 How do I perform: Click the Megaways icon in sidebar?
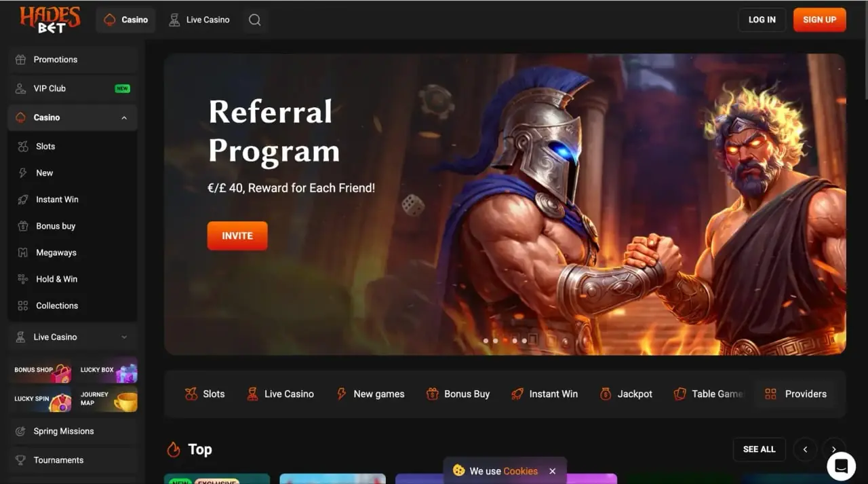tap(23, 252)
